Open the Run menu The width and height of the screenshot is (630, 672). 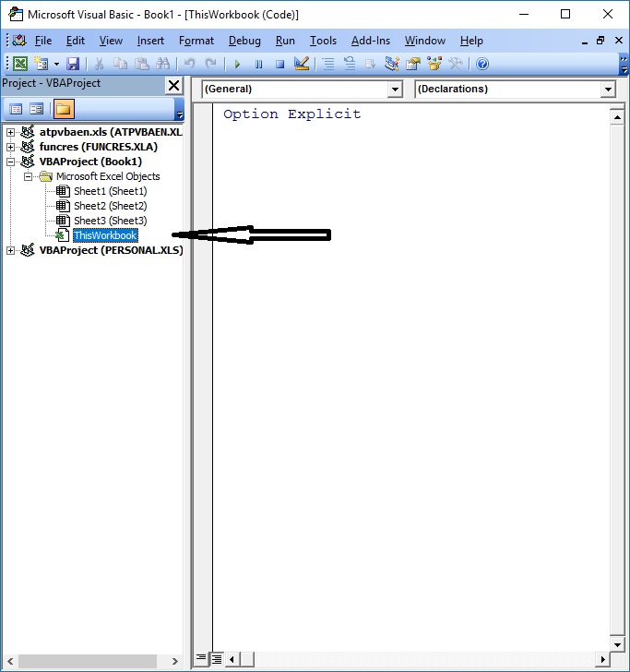[x=285, y=41]
